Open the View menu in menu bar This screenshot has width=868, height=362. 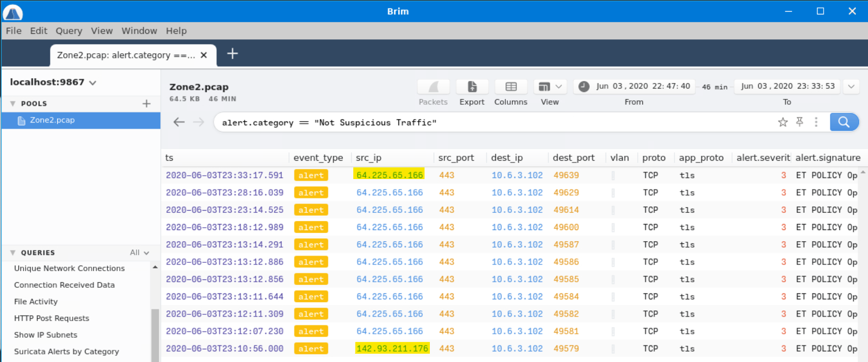click(101, 31)
